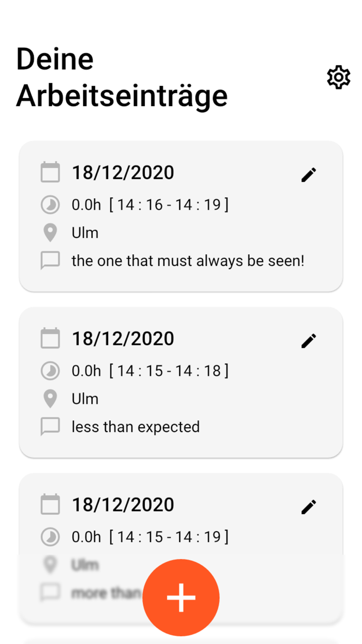The height and width of the screenshot is (644, 362).
Task: Edit the entry commented 'the one that must always be seen!'
Action: 308,175
